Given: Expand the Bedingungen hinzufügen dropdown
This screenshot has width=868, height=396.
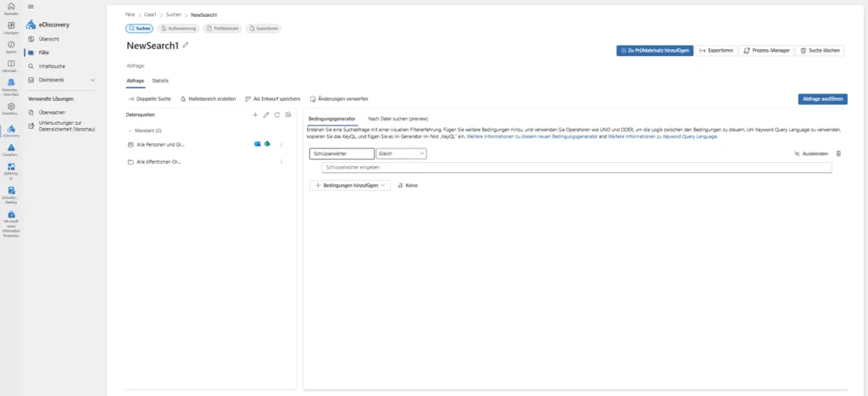Looking at the screenshot, I should point(350,185).
